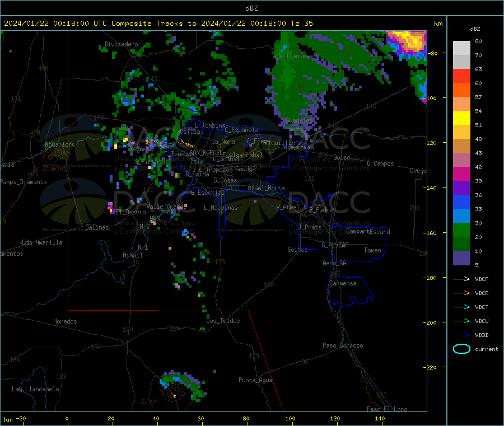Click the Soitue map label
The height and width of the screenshot is (426, 504).
[297, 250]
